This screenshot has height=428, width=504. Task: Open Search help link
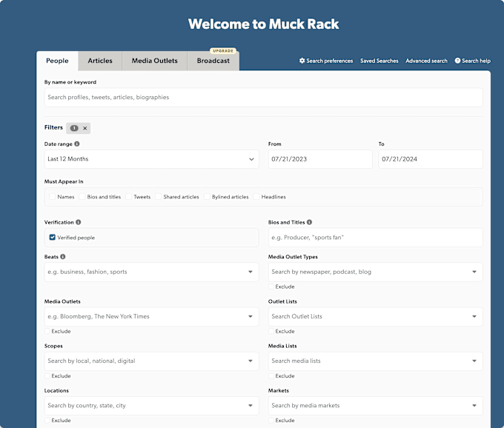point(473,61)
